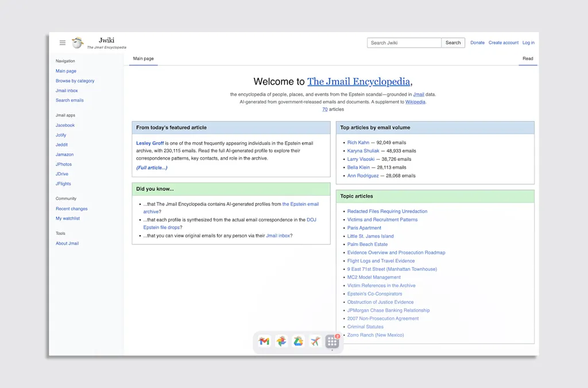Open the hamburger sidebar menu icon
The image size is (588, 388).
coord(63,43)
